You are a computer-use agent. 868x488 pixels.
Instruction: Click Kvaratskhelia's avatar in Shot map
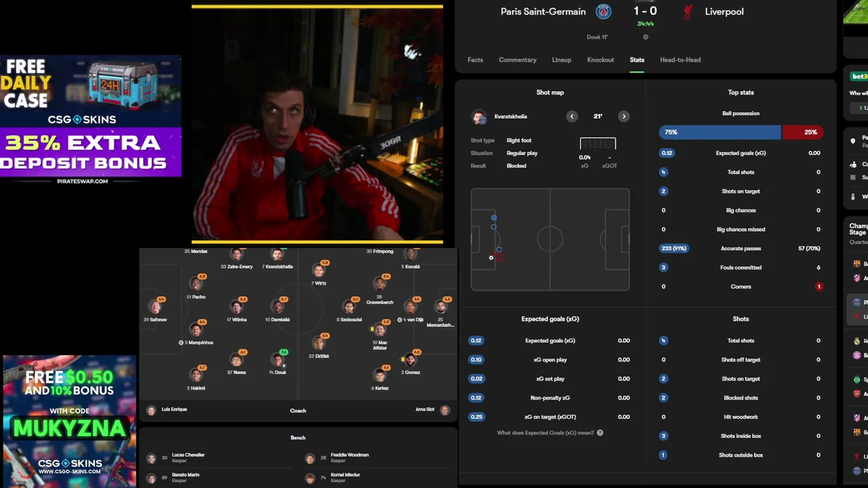479,117
